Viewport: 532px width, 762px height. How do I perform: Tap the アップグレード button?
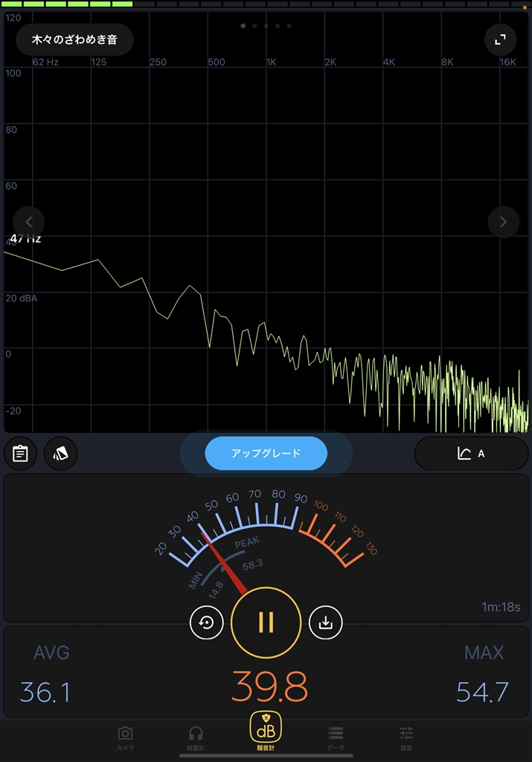click(x=266, y=453)
